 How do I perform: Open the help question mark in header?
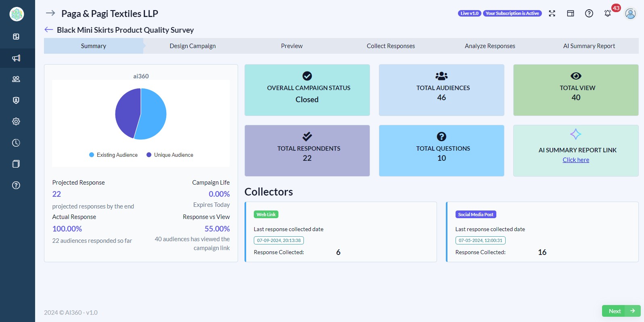[589, 13]
